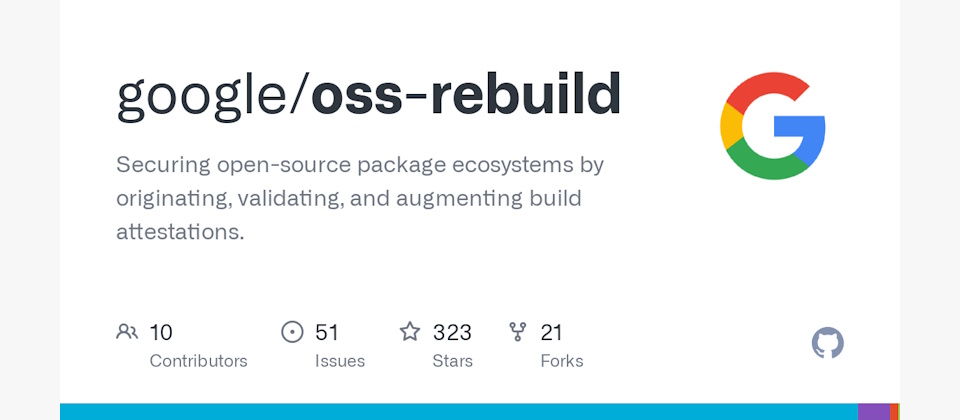Open the bold "oss-rebuild" repository name
This screenshot has height=420, width=960.
click(x=466, y=96)
